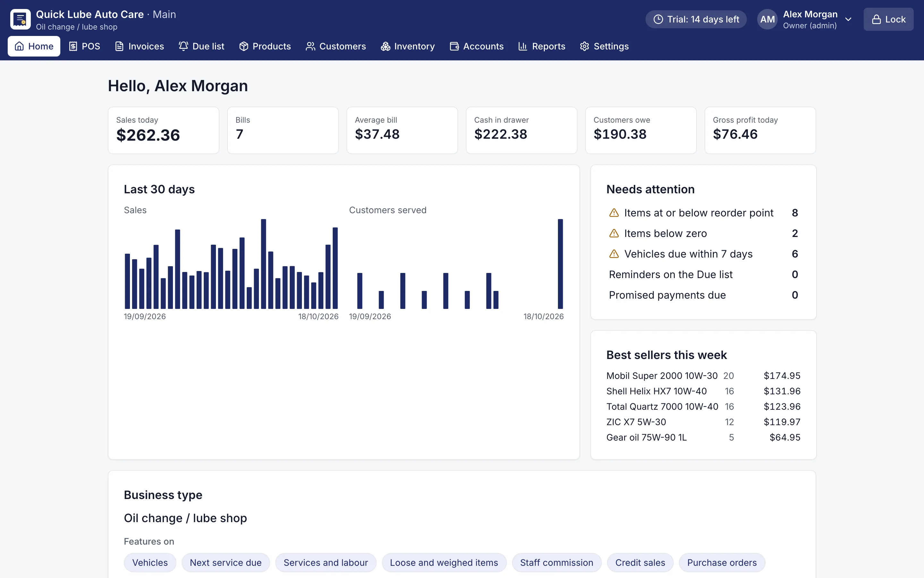Screen dimensions: 924x578
Task: Click the Services and labour chip
Action: [326, 562]
